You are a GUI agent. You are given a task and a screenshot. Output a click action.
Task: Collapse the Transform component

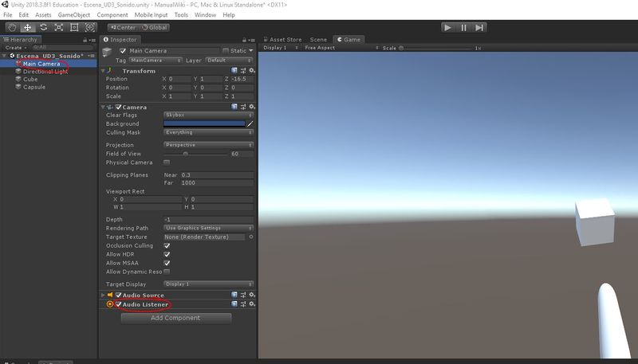click(103, 71)
